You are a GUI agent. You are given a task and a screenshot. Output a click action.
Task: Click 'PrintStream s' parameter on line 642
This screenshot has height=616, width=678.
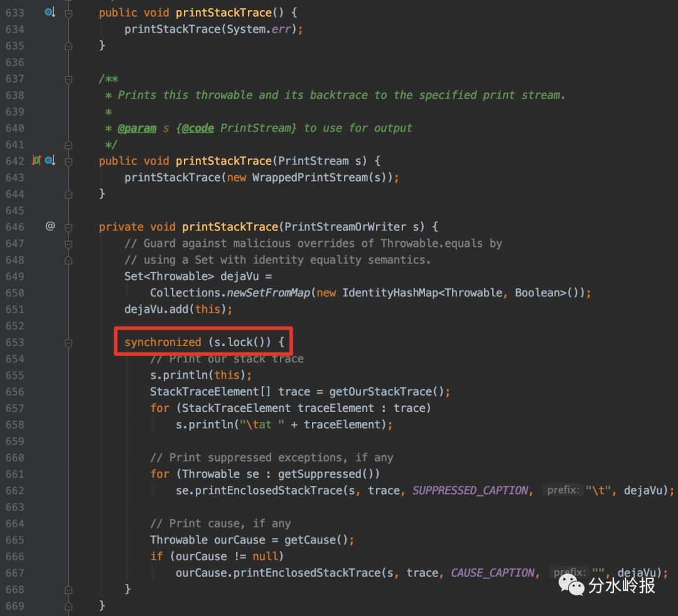tap(320, 161)
